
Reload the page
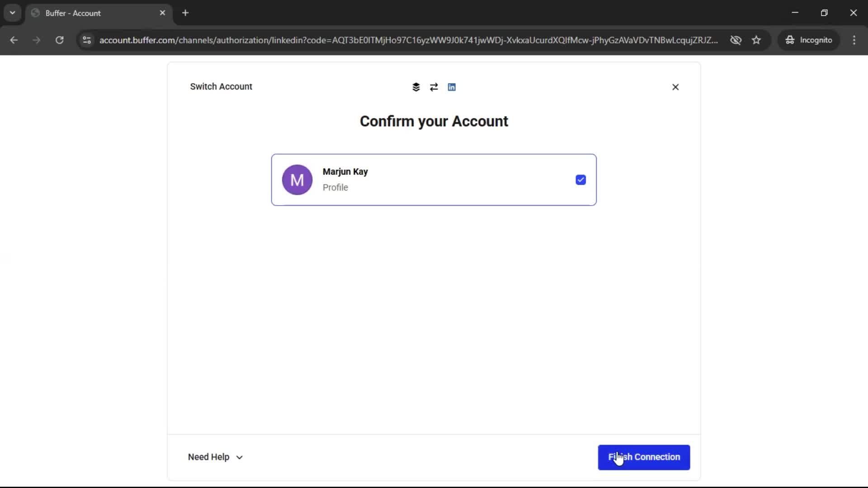(59, 40)
